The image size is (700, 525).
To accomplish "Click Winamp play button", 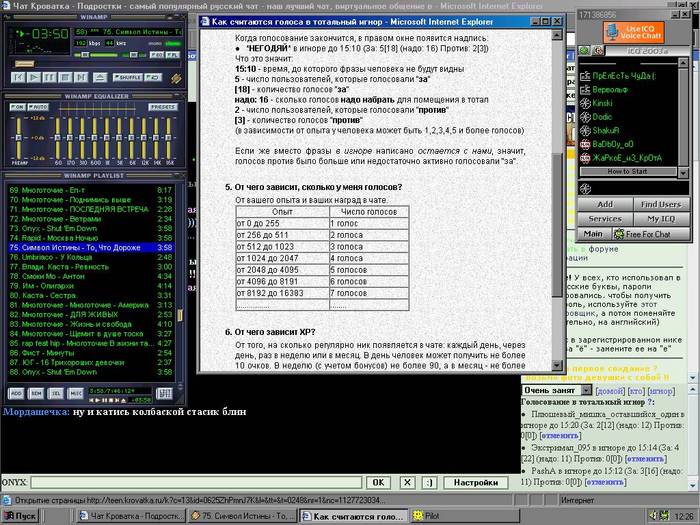I will pos(34,77).
